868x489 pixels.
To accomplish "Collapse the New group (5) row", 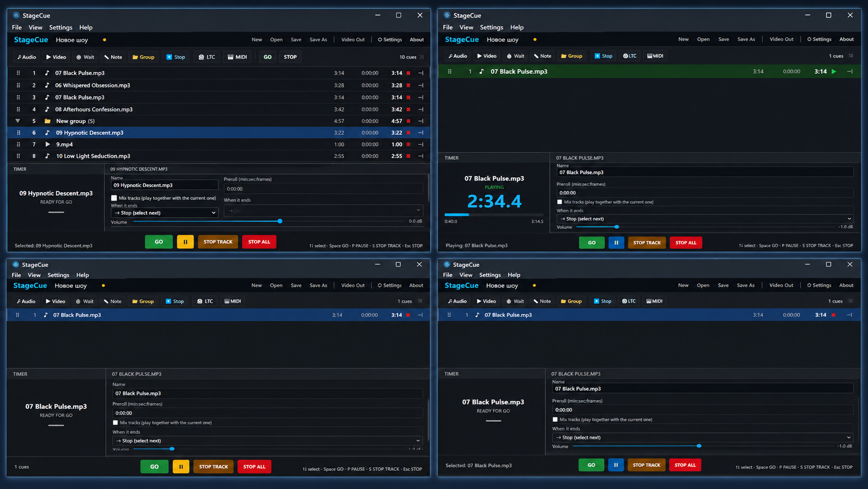I will click(18, 121).
